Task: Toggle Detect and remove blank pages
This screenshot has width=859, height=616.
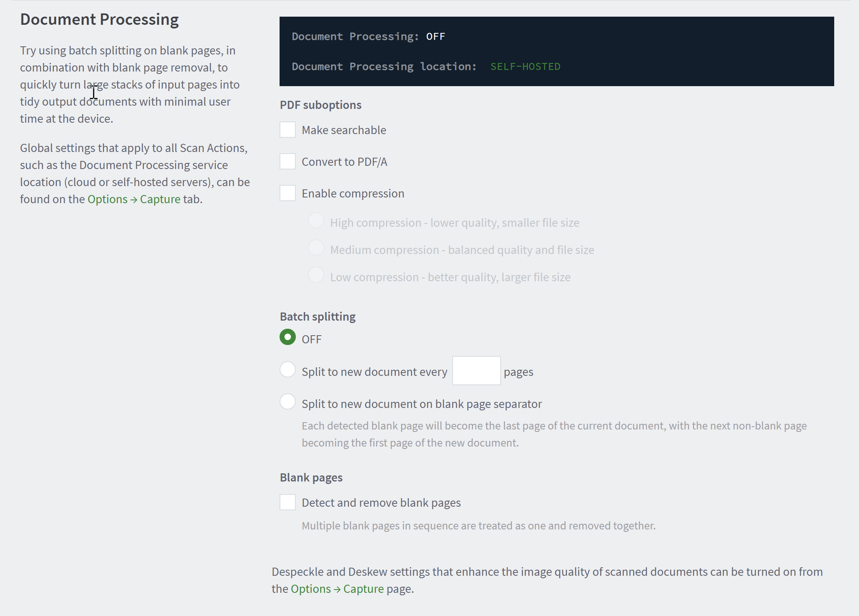Action: pos(288,502)
